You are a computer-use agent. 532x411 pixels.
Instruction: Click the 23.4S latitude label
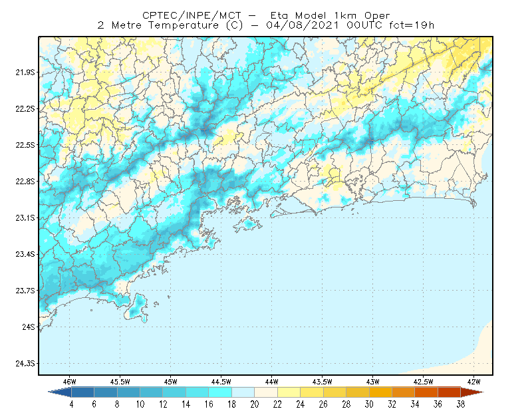pos(25,254)
